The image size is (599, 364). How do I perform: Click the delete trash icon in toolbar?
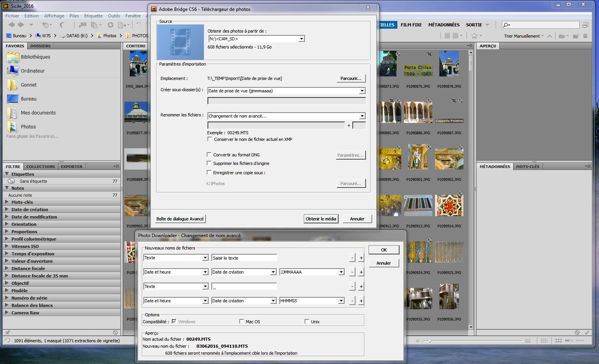coord(585,36)
